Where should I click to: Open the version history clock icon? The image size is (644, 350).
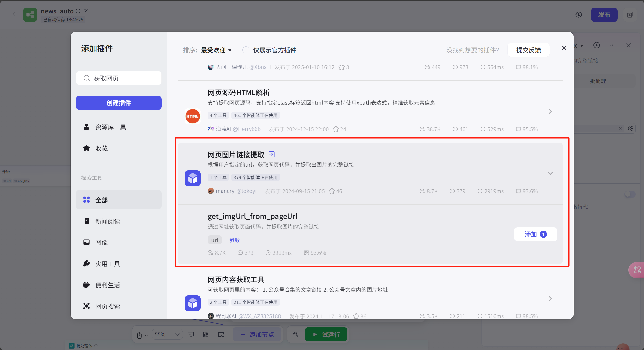tap(578, 15)
